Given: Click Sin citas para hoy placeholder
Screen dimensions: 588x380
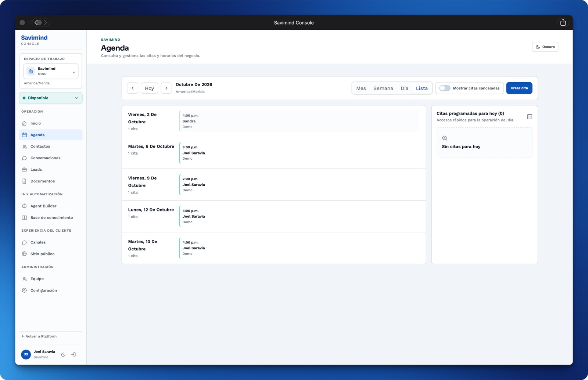Looking at the screenshot, I should pyautogui.click(x=484, y=142).
